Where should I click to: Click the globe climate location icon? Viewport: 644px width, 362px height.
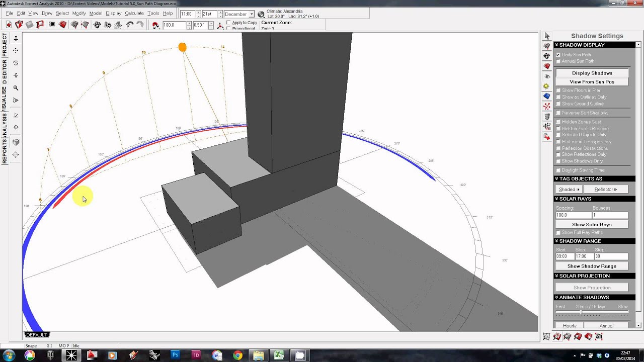(x=261, y=15)
